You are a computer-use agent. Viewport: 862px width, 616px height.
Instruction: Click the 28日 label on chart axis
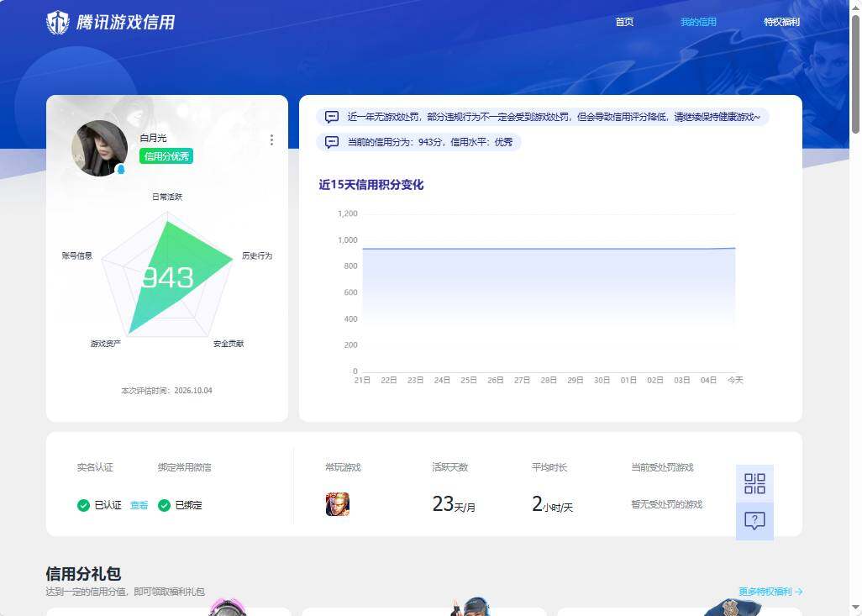pos(548,380)
